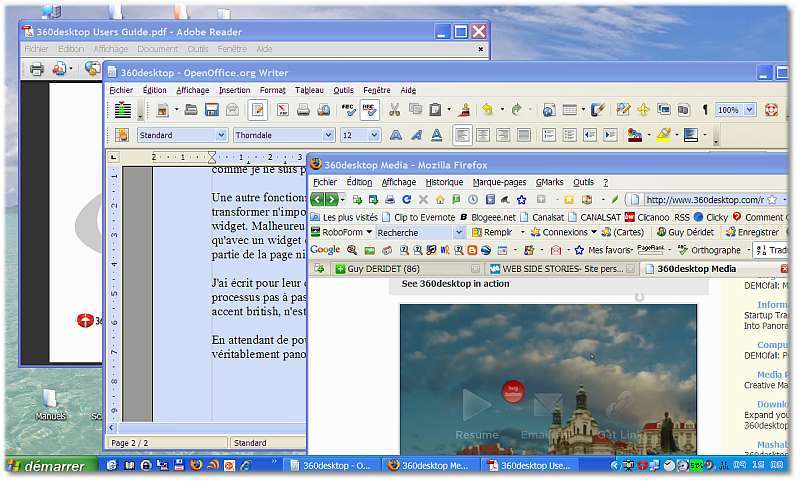Click the Firefox URL address field
Image resolution: width=800 pixels, height=483 pixels.
pos(704,199)
